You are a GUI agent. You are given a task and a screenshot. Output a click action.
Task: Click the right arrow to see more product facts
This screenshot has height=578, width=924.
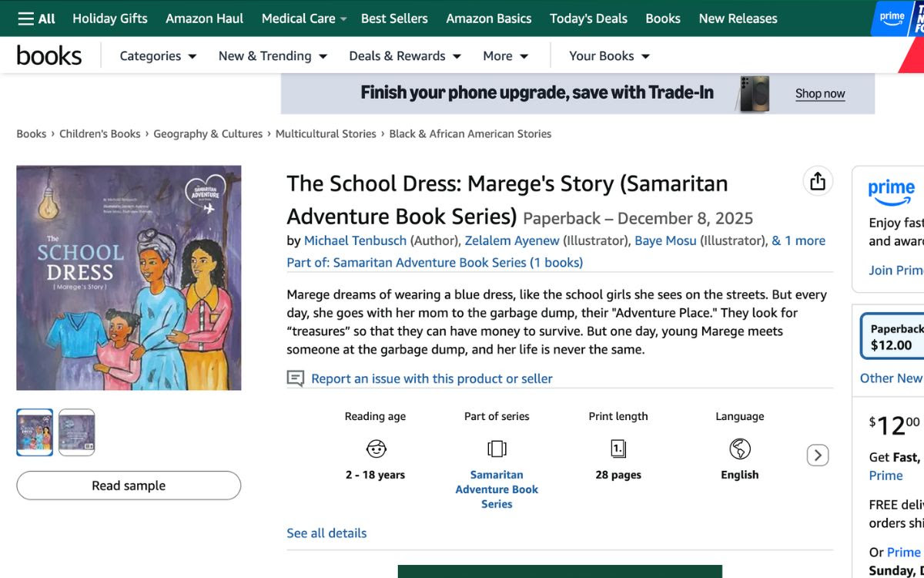coord(817,455)
